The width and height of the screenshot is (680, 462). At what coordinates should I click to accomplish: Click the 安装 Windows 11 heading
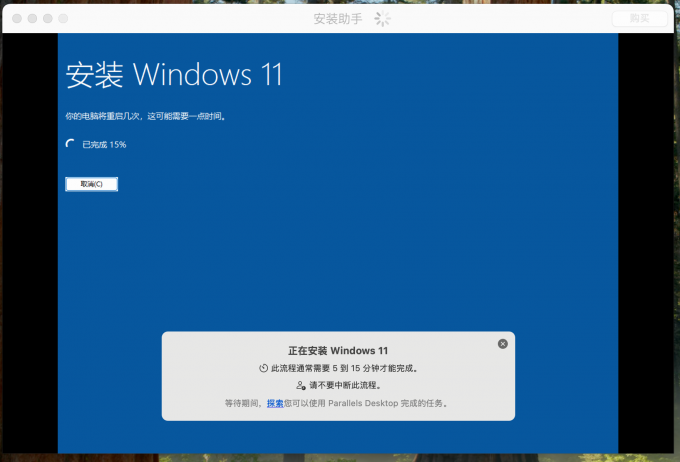pyautogui.click(x=174, y=75)
